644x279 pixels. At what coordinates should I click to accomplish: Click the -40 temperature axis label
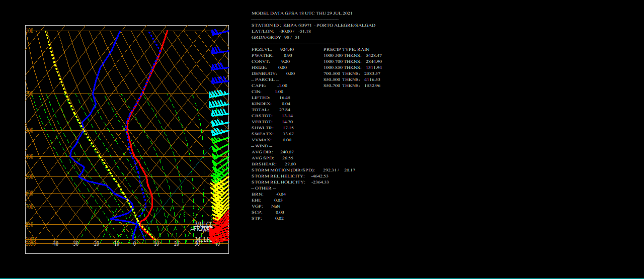(x=55, y=244)
